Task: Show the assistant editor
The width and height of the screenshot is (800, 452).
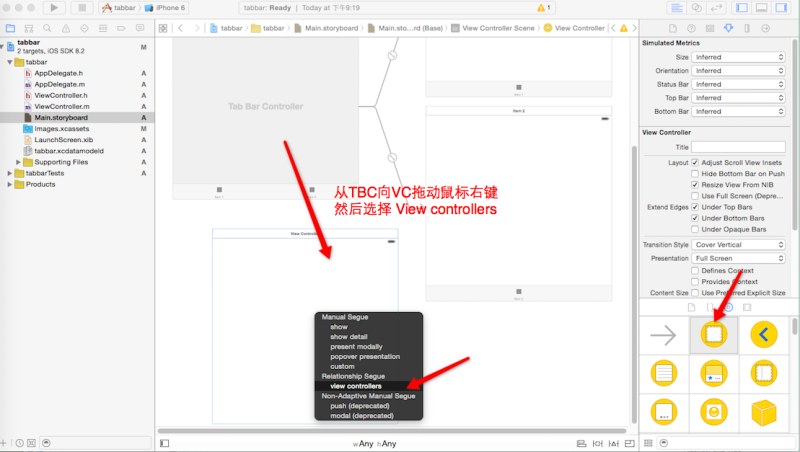Action: [x=696, y=8]
